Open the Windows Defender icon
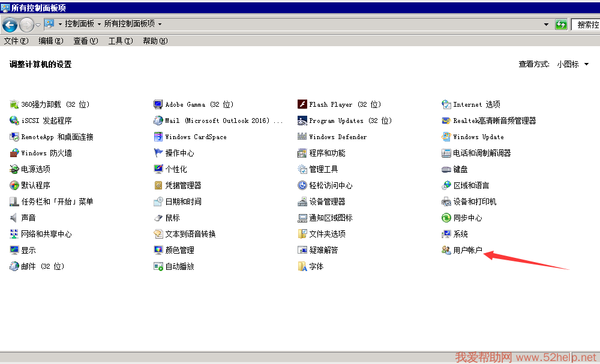The height and width of the screenshot is (364, 600). 302,137
